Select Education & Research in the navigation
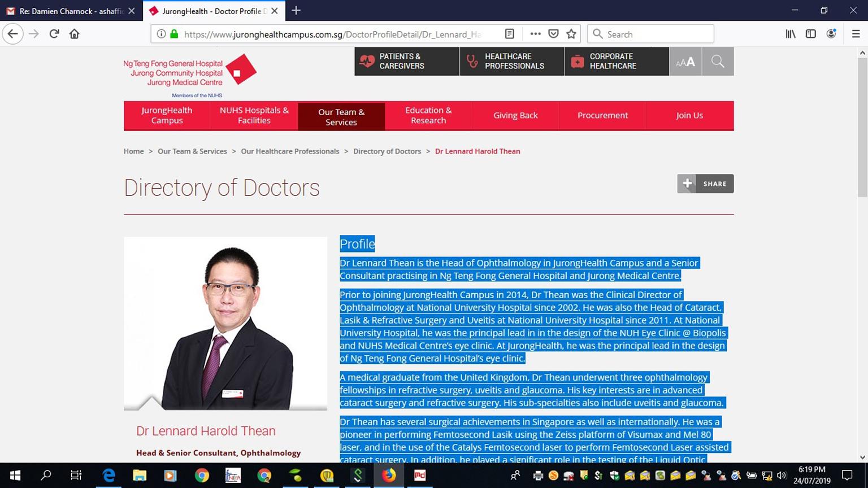Viewport: 868px width, 488px height. [428, 116]
